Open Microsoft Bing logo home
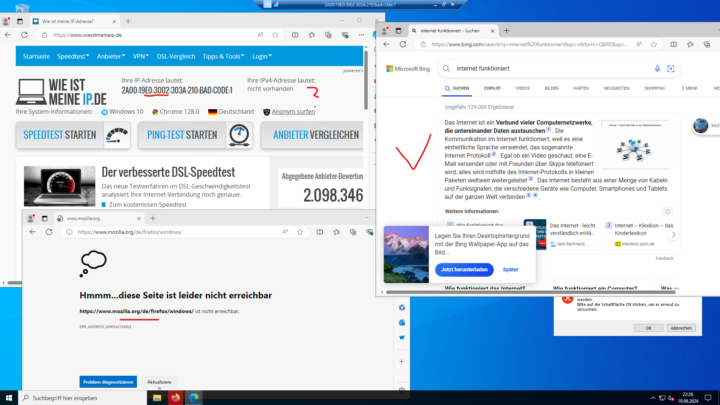This screenshot has height=405, width=720. click(408, 68)
